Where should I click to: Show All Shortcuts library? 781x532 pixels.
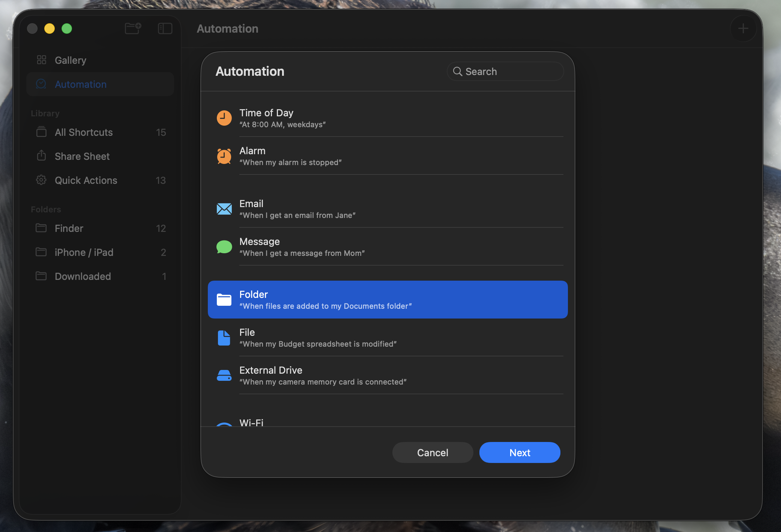pyautogui.click(x=84, y=132)
